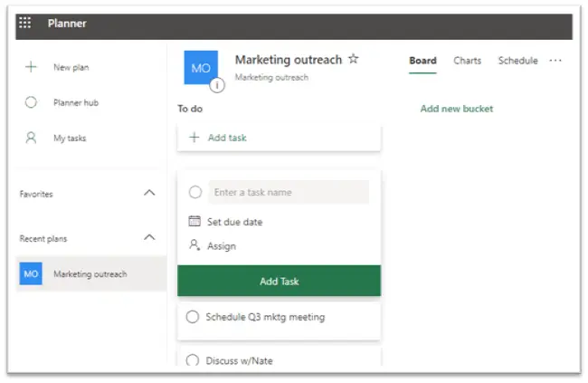Switch to the Charts tab
The height and width of the screenshot is (383, 588).
[x=468, y=61]
